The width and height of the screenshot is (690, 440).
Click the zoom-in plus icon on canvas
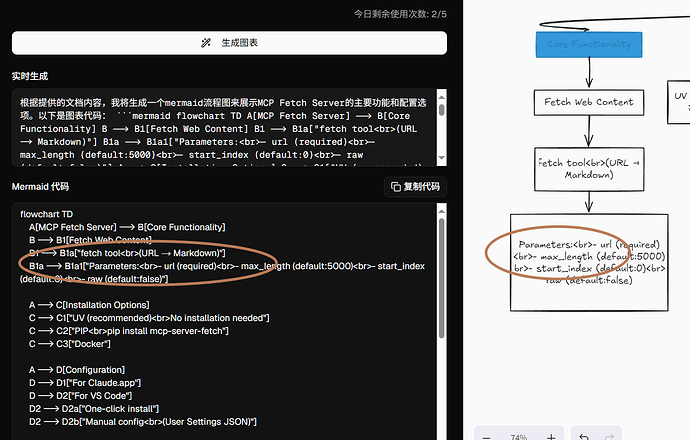(x=551, y=437)
